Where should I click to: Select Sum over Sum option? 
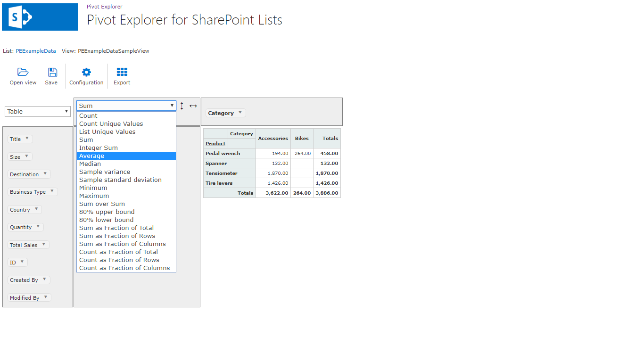[126, 204]
